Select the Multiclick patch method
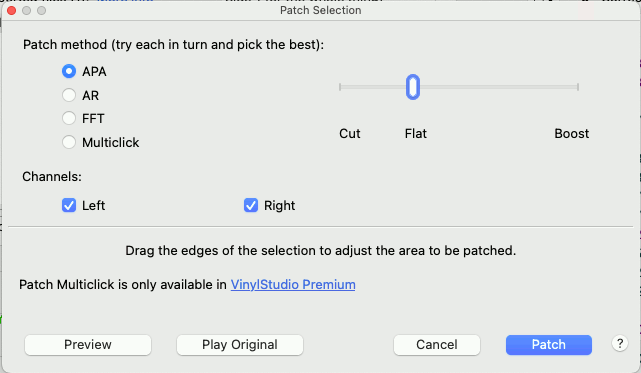 [x=69, y=142]
